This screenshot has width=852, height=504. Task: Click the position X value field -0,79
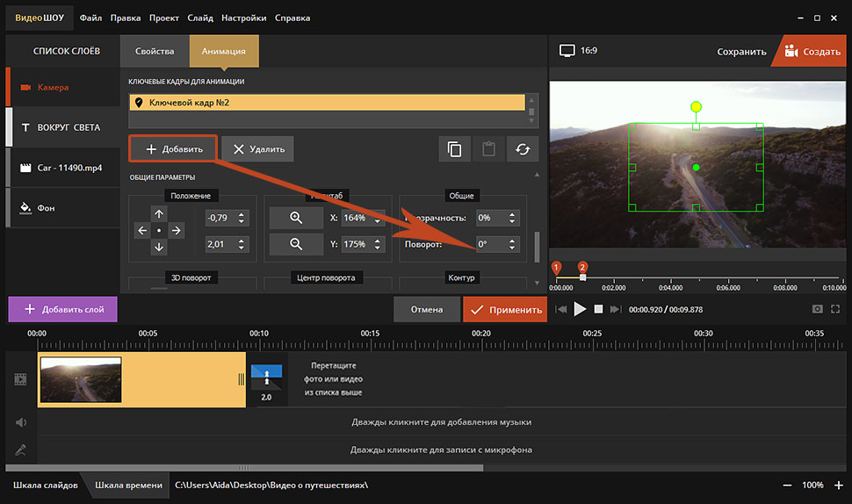click(220, 218)
